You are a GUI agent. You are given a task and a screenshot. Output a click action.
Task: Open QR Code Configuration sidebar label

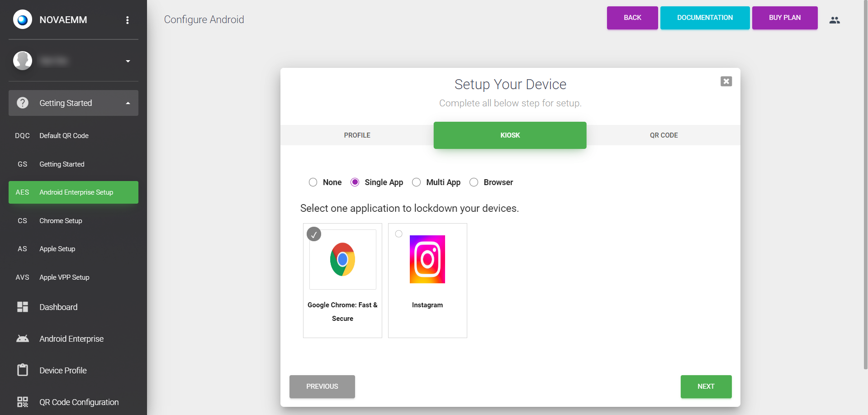click(x=79, y=402)
